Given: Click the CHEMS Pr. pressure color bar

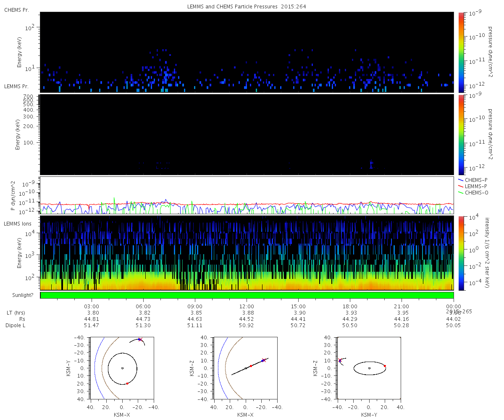Looking at the screenshot, I should (461, 52).
